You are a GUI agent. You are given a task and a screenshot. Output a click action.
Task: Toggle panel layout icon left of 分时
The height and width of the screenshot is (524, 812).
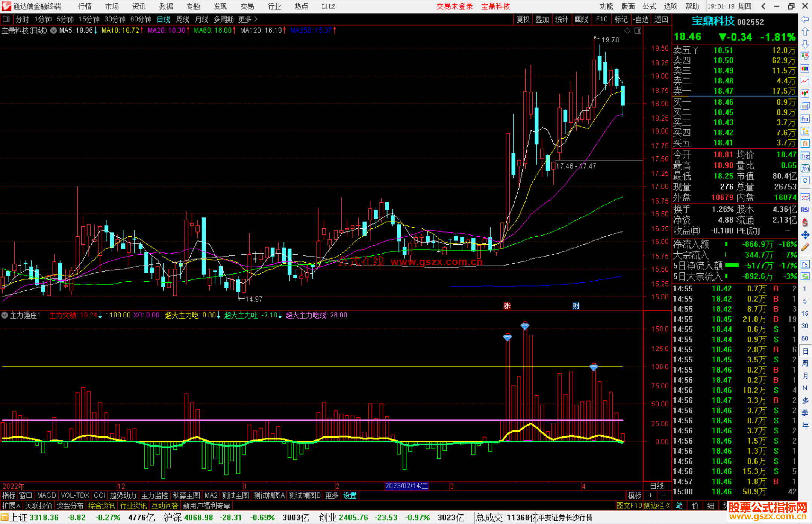6,19
